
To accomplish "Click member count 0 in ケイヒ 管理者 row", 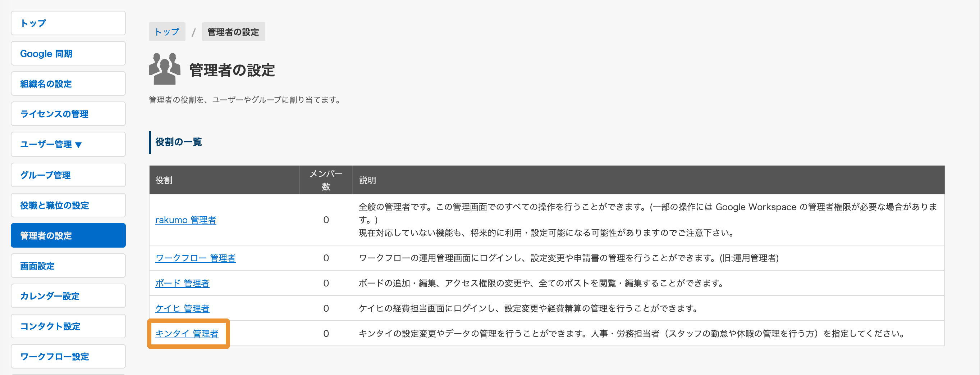I will [x=326, y=308].
